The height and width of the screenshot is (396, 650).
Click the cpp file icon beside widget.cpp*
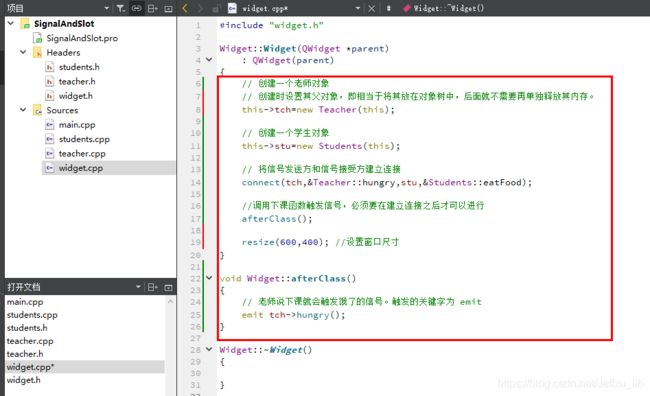coord(232,8)
